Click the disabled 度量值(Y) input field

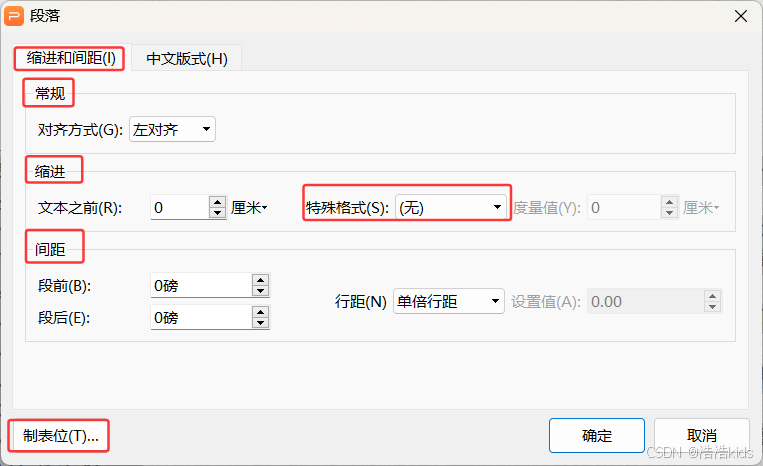pyautogui.click(x=624, y=208)
